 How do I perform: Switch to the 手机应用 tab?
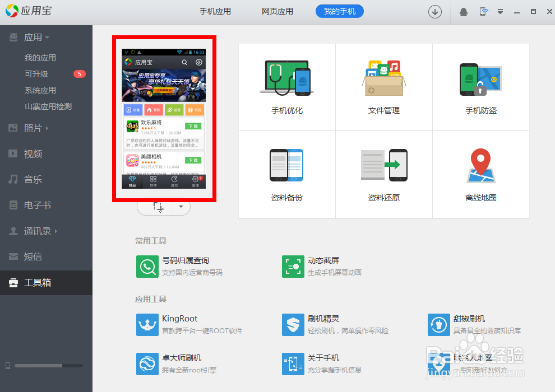pos(215,11)
